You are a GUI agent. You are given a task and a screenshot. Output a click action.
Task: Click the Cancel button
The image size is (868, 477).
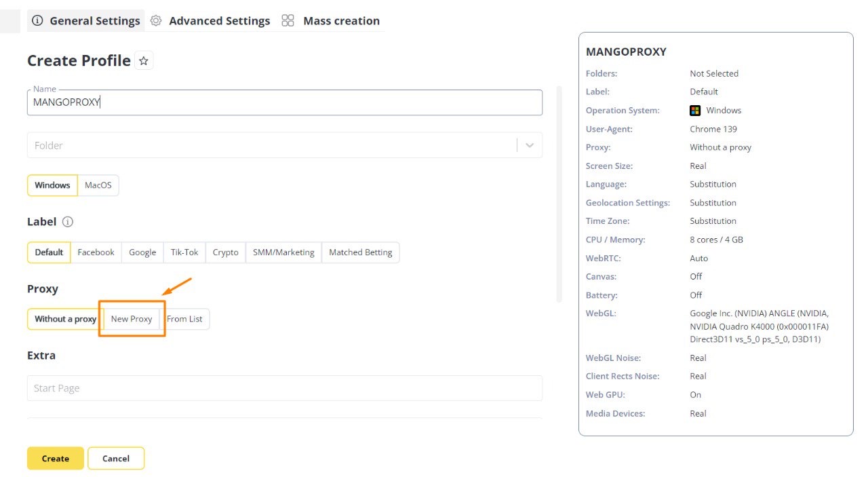[116, 459]
